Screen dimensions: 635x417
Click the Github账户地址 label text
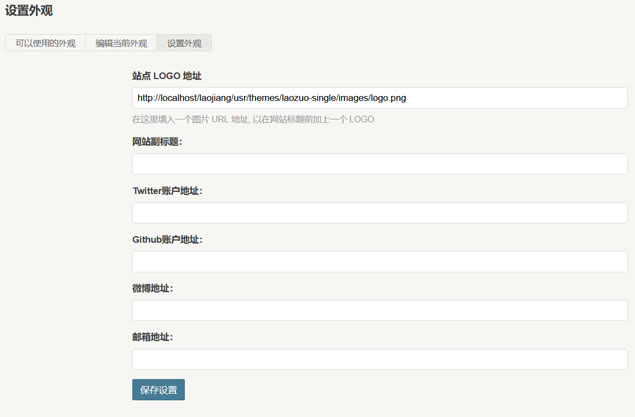[x=167, y=240]
